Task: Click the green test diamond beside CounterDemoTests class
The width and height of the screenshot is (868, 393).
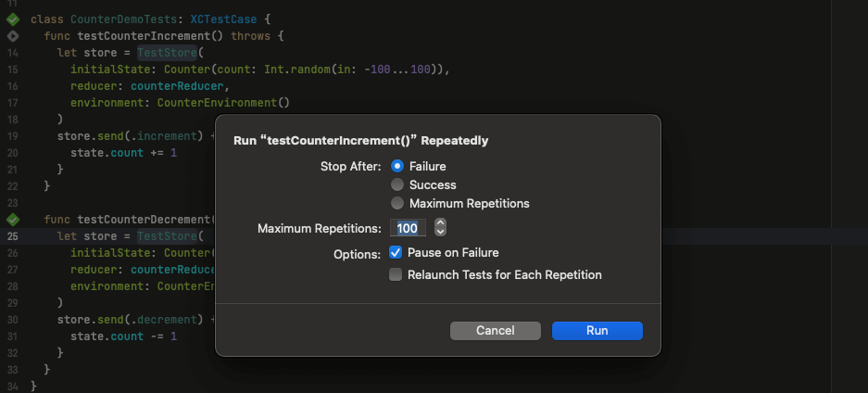Action: point(13,19)
